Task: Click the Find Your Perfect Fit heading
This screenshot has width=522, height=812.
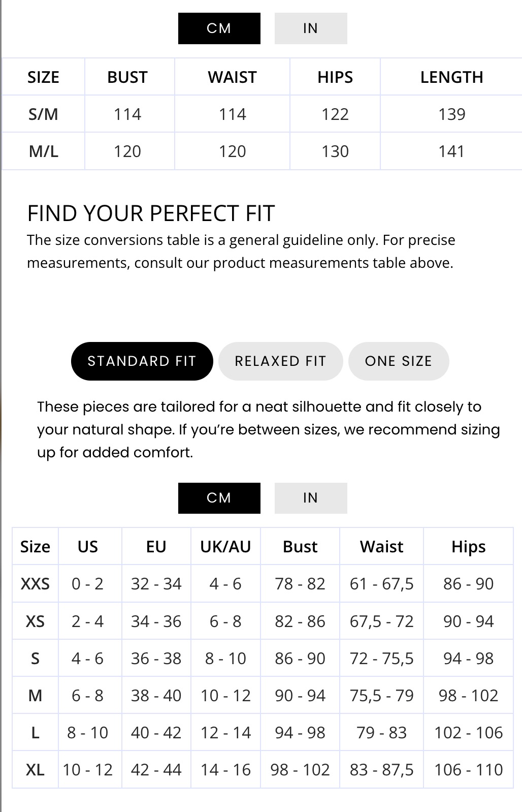Action: 151,213
